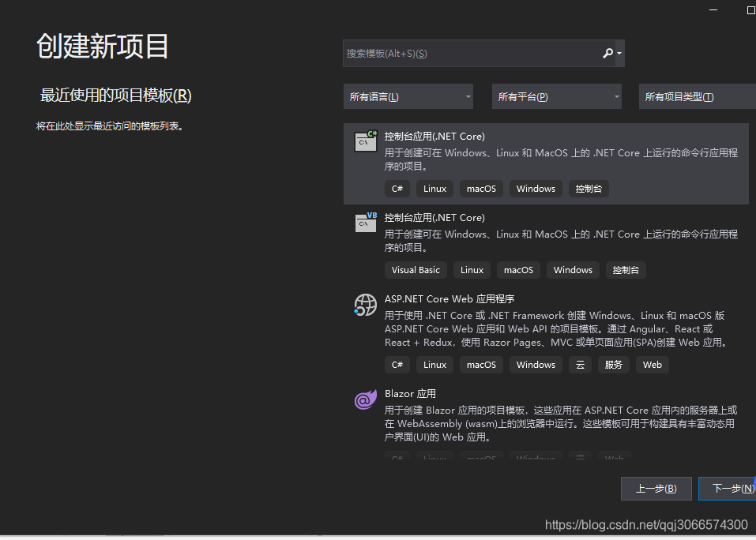The height and width of the screenshot is (540, 756).
Task: Click the Linux tag under C# console app
Action: pyautogui.click(x=435, y=189)
